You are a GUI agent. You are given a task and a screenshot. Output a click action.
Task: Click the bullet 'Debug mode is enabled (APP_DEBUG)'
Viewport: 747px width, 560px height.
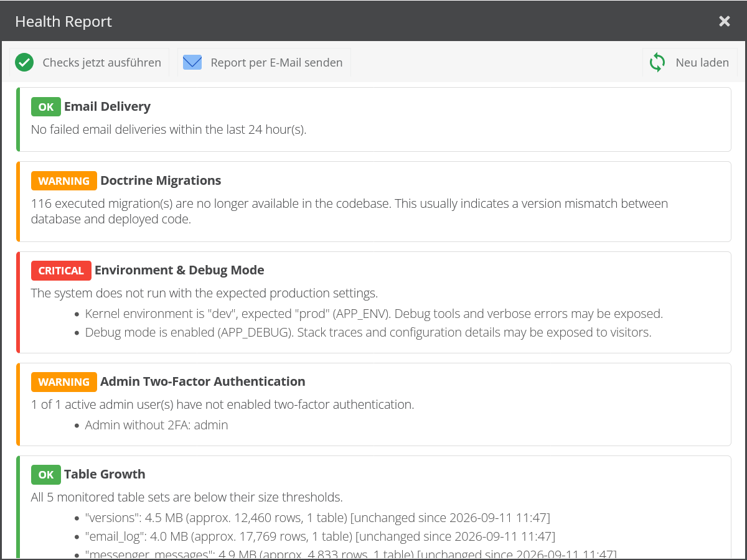369,332
